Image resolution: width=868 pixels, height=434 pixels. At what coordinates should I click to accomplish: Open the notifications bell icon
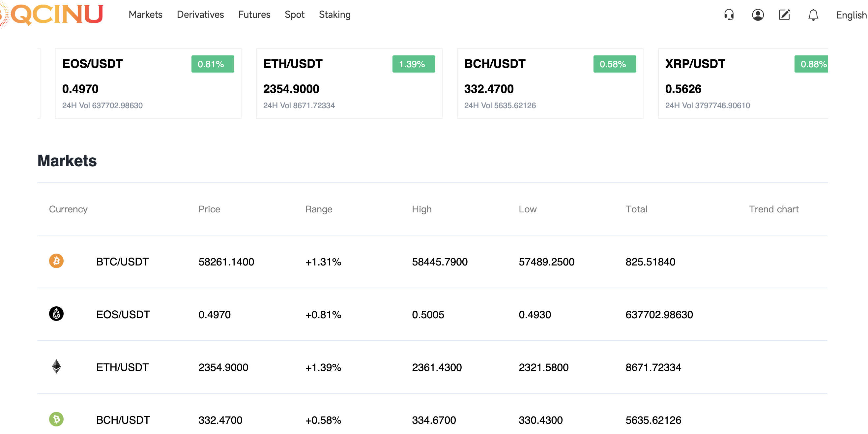point(813,15)
